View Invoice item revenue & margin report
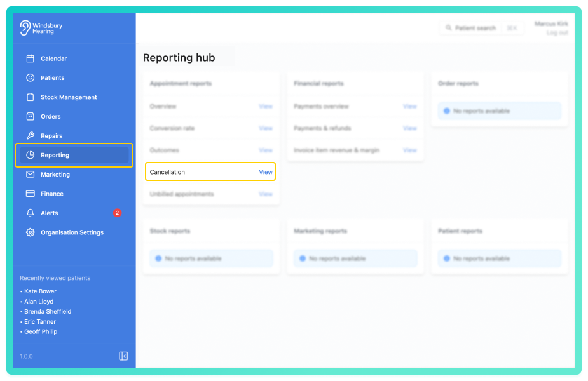Viewport: 588px width, 381px height. pos(409,150)
